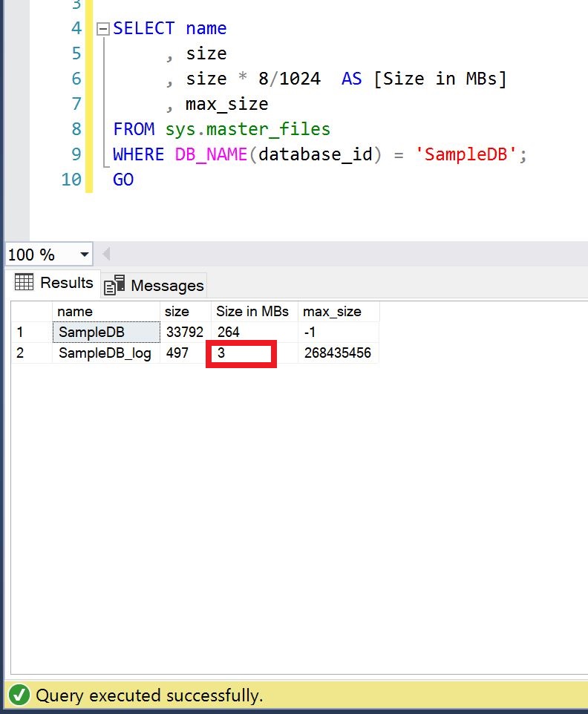Select the "max_size" column header
Screen dimensions: 588x714
pyautogui.click(x=338, y=312)
